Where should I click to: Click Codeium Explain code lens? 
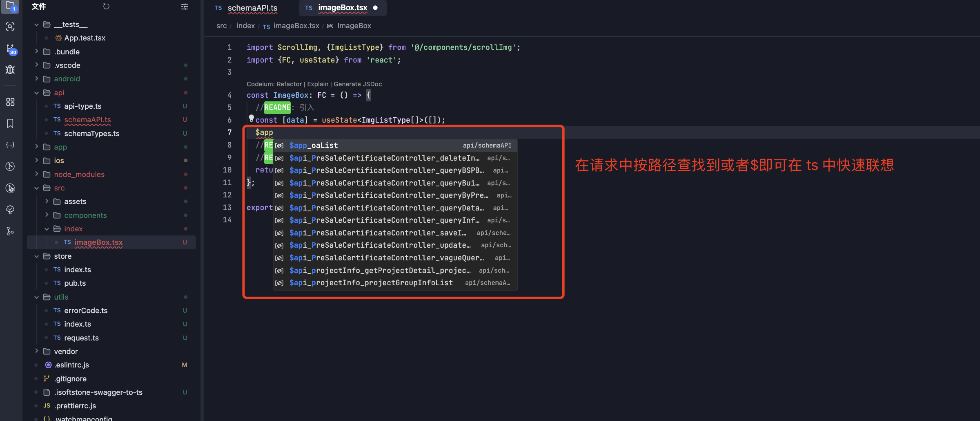(318, 84)
